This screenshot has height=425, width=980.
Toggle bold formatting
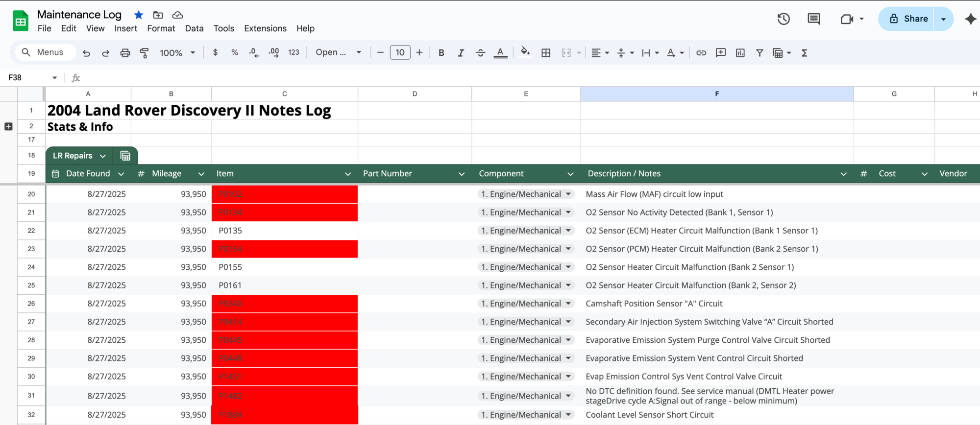tap(441, 53)
